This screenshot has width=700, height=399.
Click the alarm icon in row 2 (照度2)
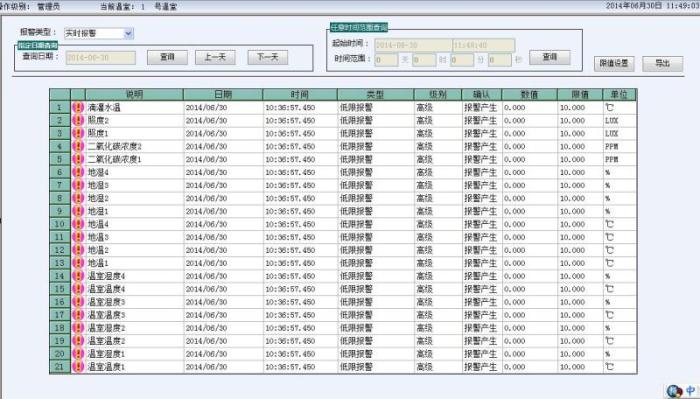pyautogui.click(x=78, y=121)
